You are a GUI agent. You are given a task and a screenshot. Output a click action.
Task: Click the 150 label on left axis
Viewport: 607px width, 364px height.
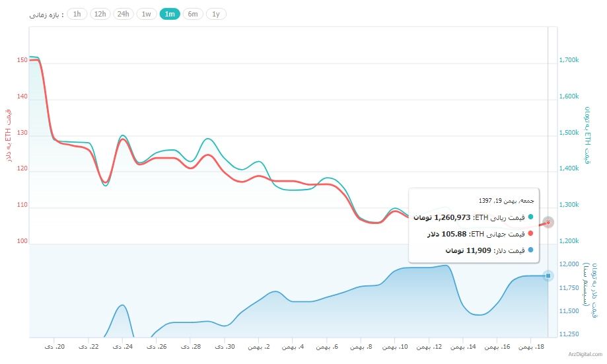point(22,60)
